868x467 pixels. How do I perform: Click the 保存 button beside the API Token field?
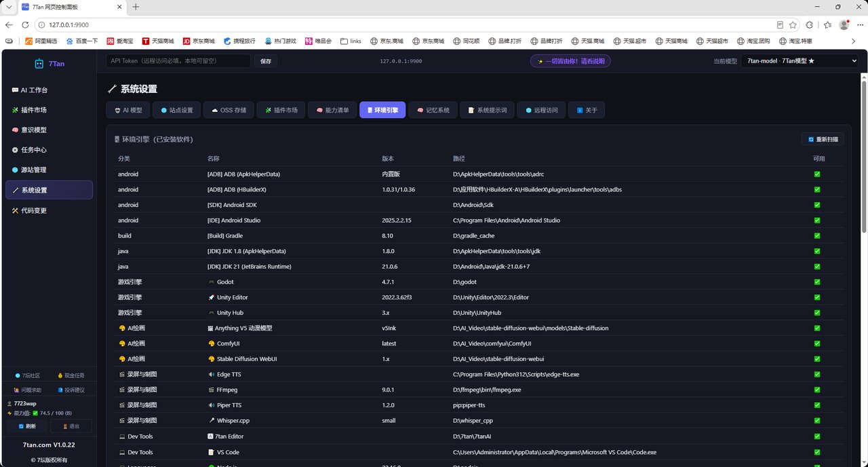point(266,61)
